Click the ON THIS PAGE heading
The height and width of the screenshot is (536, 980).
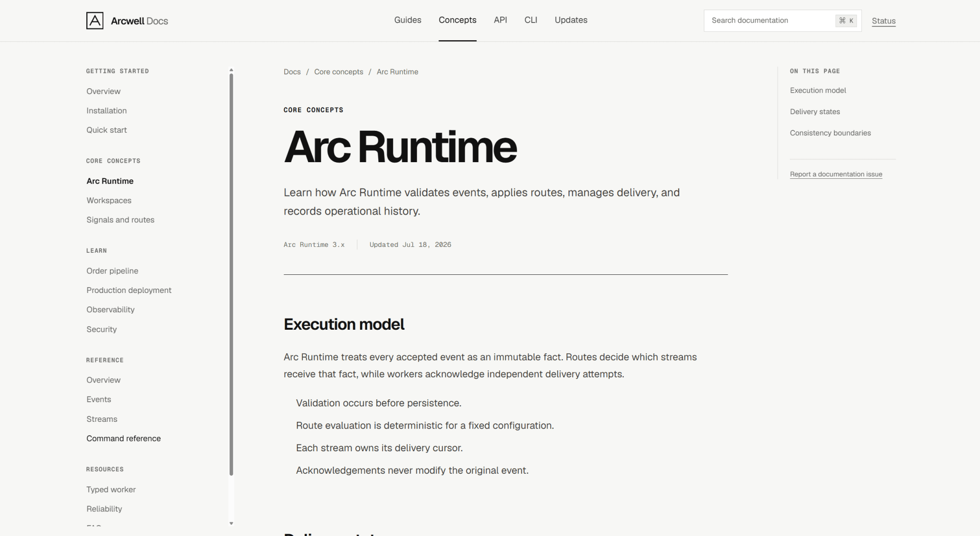pyautogui.click(x=815, y=71)
